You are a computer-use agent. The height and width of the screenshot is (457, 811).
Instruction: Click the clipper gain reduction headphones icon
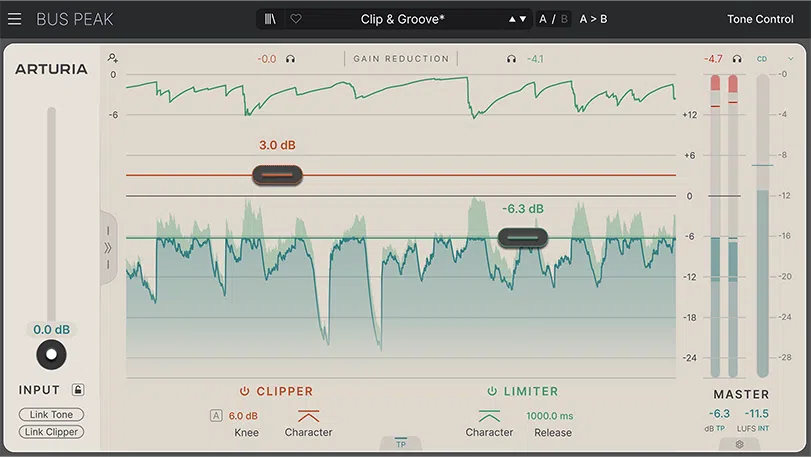(290, 59)
